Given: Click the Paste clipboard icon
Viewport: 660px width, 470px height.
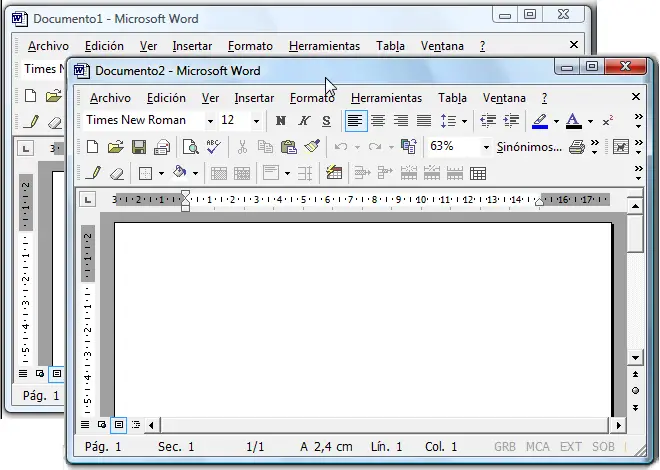Looking at the screenshot, I should tap(288, 147).
